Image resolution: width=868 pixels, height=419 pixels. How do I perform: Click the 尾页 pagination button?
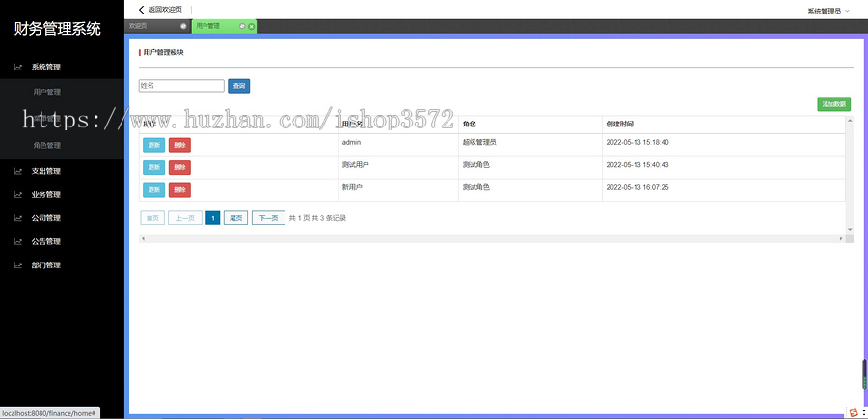pyautogui.click(x=236, y=218)
